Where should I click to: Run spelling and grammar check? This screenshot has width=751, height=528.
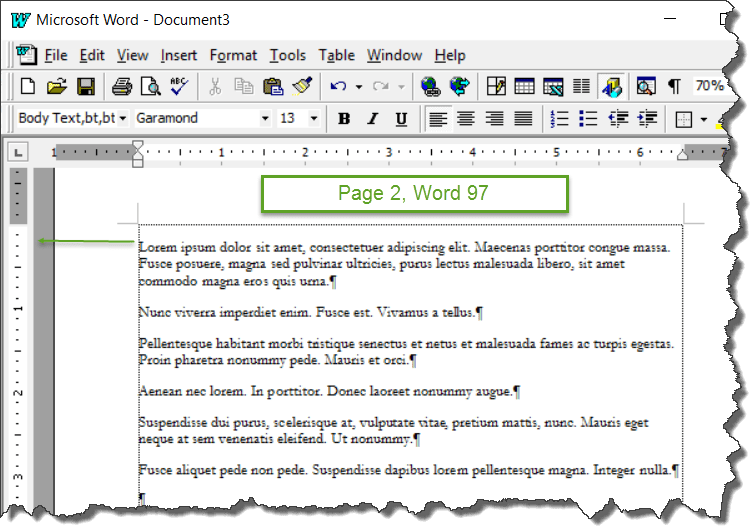[x=179, y=87]
